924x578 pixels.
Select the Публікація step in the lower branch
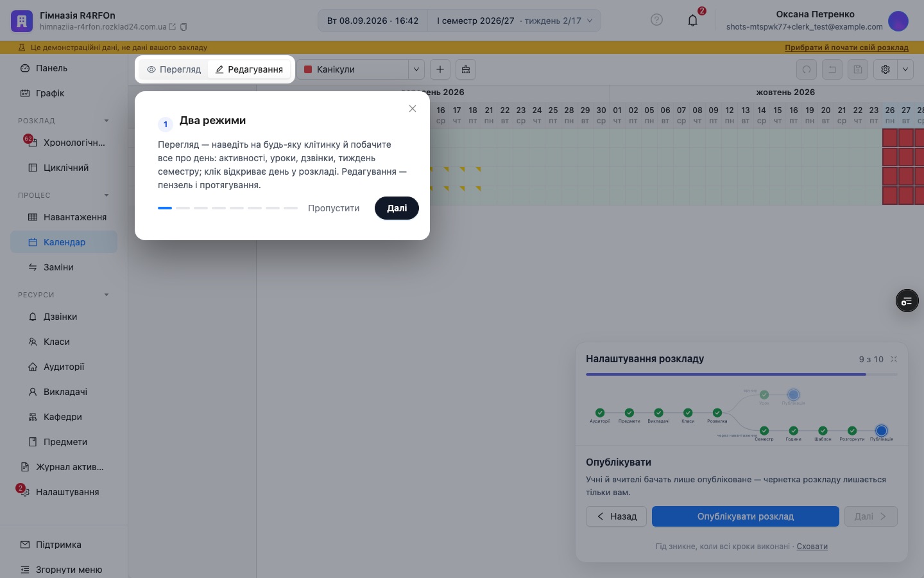pos(882,431)
